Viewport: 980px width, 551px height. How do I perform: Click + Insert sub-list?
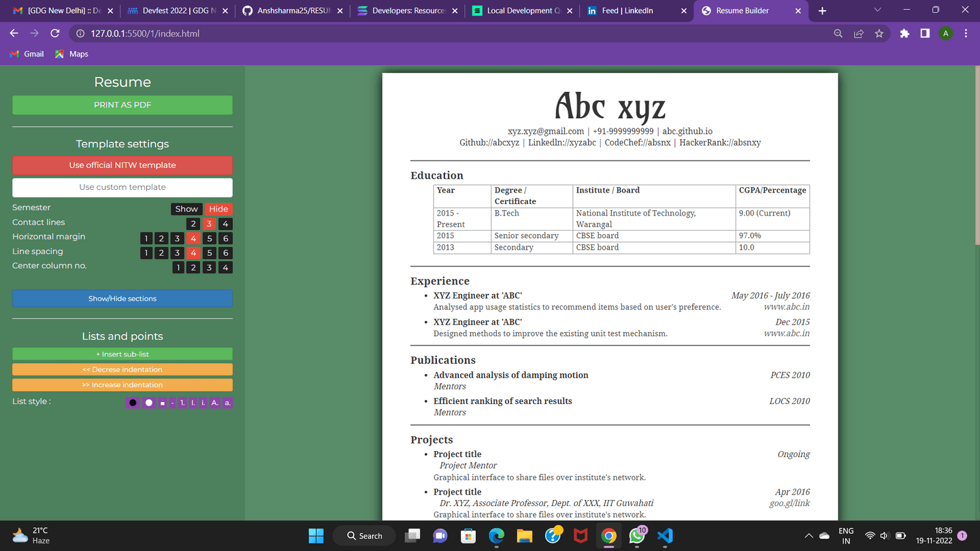point(122,354)
